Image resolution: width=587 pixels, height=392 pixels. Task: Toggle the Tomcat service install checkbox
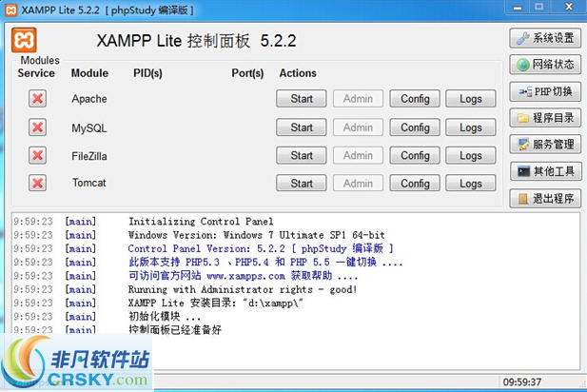point(37,183)
